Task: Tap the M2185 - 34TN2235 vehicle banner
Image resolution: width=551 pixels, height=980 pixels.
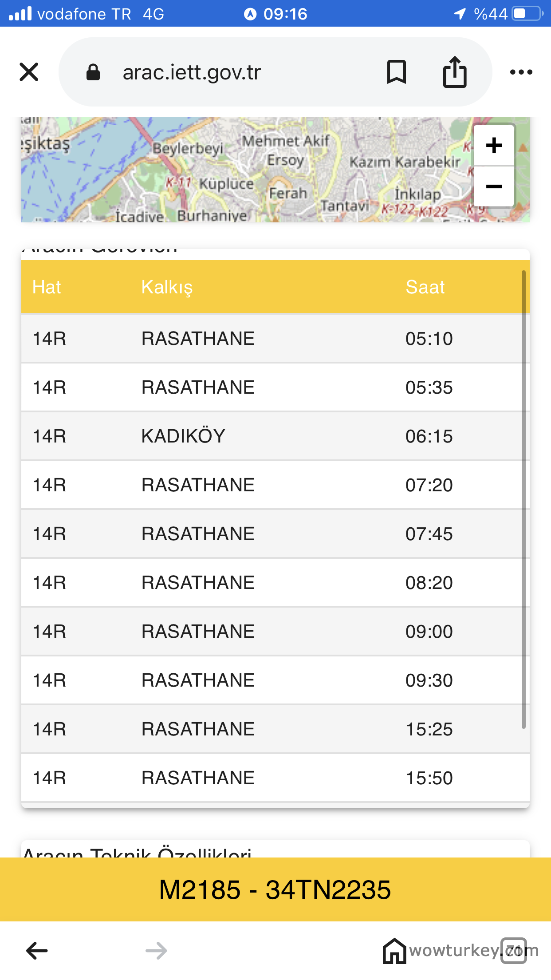Action: click(275, 890)
